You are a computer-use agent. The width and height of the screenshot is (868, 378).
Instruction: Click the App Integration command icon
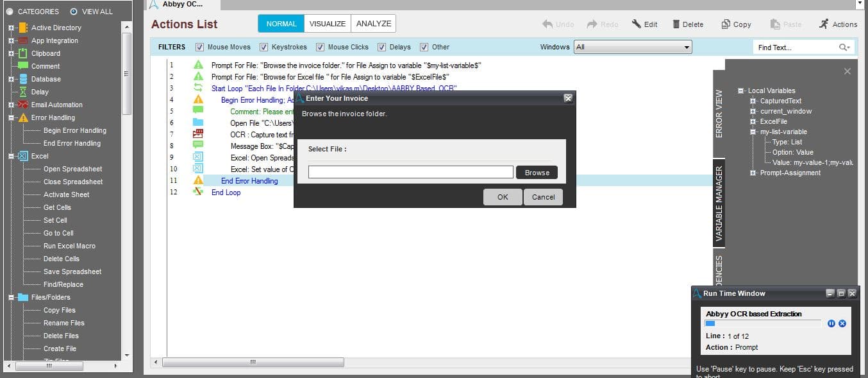23,40
